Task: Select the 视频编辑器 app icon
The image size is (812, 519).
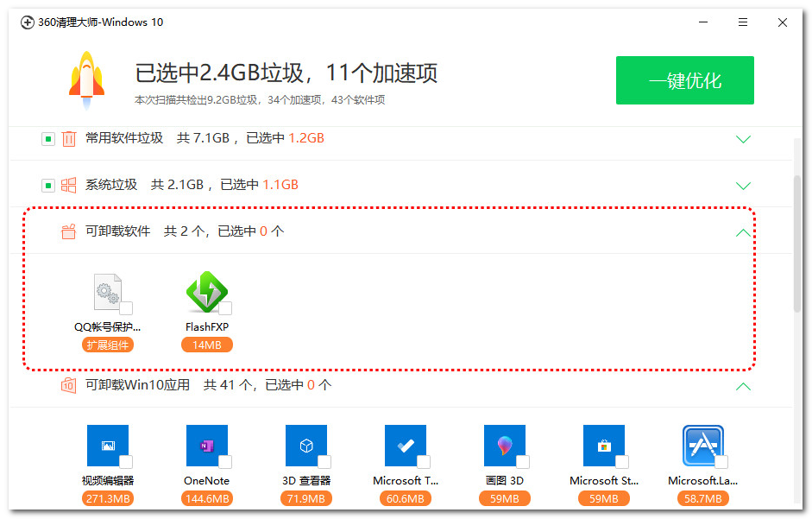Action: tap(108, 446)
